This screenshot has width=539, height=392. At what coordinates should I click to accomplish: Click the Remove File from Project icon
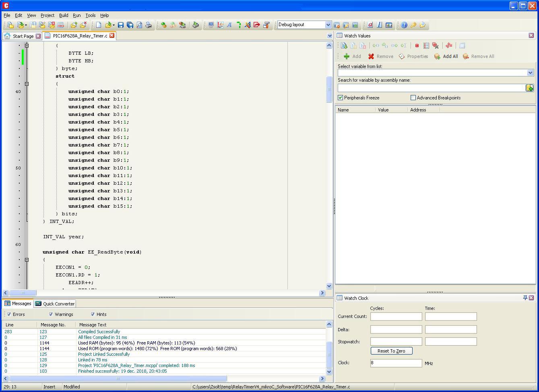pos(83,25)
